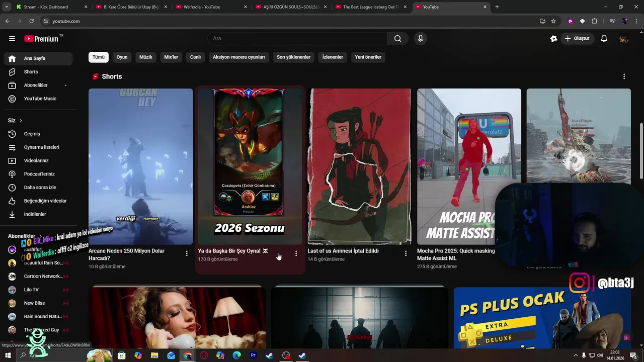Switch to Walferdia - YouTube tab

[211, 7]
